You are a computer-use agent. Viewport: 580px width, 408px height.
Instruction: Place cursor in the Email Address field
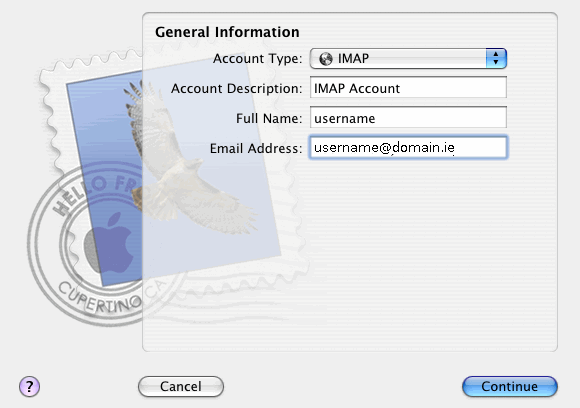[408, 148]
